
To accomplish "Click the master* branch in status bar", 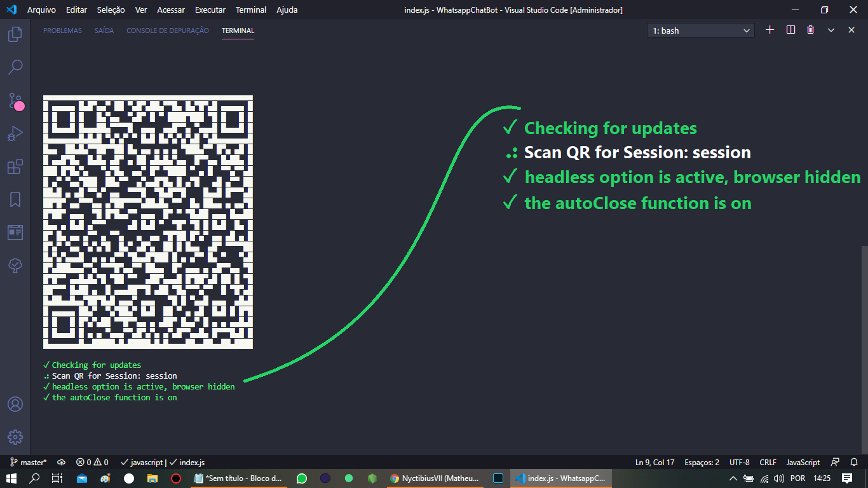I will point(29,463).
